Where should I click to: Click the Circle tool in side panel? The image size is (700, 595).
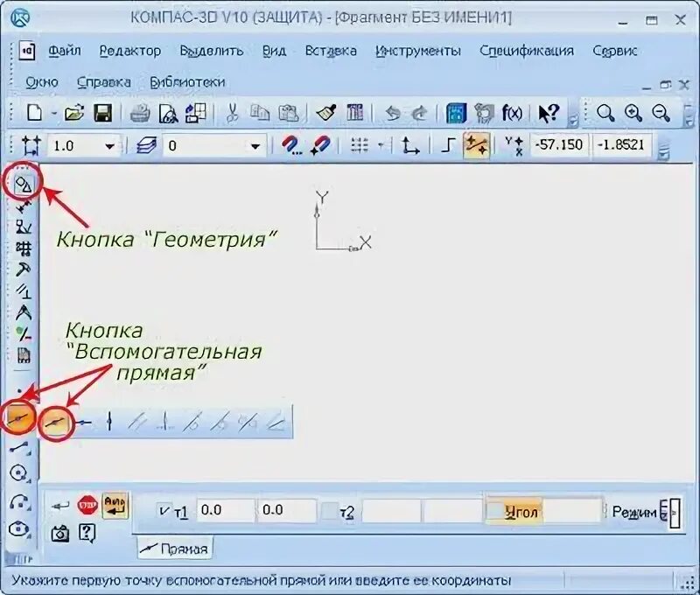click(x=19, y=473)
